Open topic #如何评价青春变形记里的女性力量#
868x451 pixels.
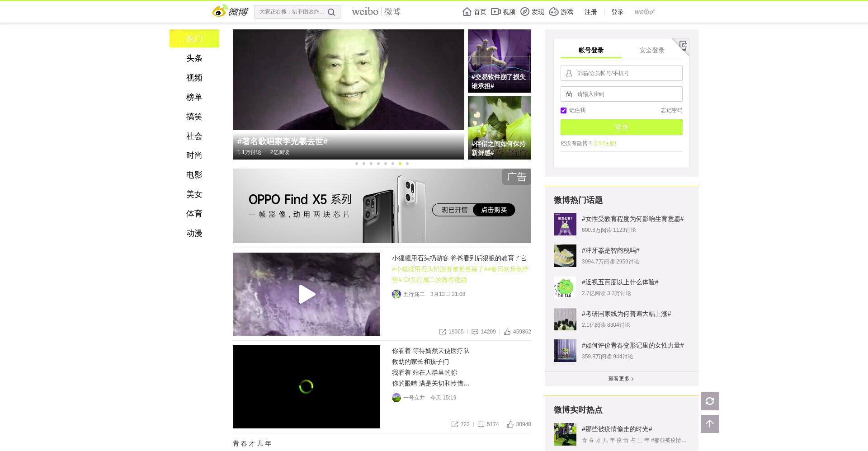pos(632,345)
